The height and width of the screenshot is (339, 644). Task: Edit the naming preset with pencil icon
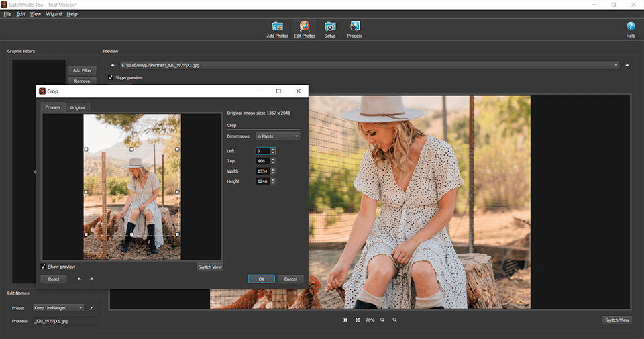92,307
